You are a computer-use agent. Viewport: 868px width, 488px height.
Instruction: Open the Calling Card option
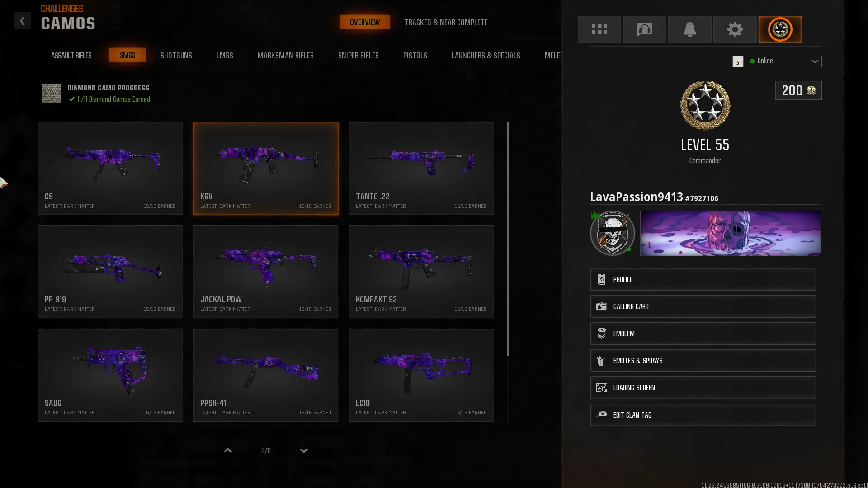(x=703, y=306)
